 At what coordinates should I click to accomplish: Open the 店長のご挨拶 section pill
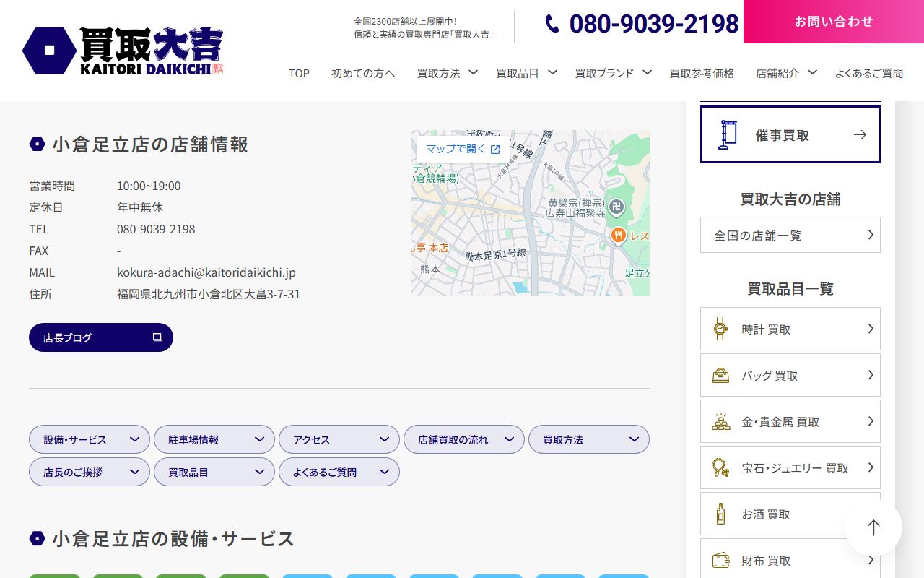90,472
